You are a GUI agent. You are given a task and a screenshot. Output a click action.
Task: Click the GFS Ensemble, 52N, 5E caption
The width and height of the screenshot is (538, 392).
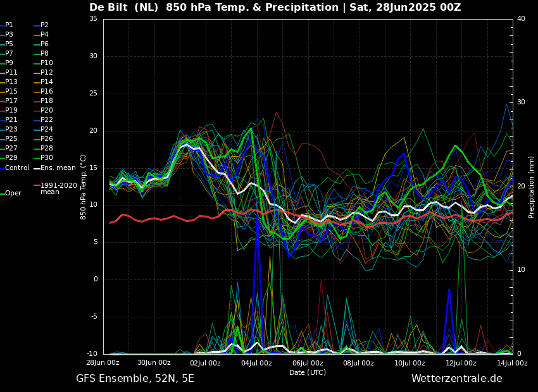(x=135, y=379)
